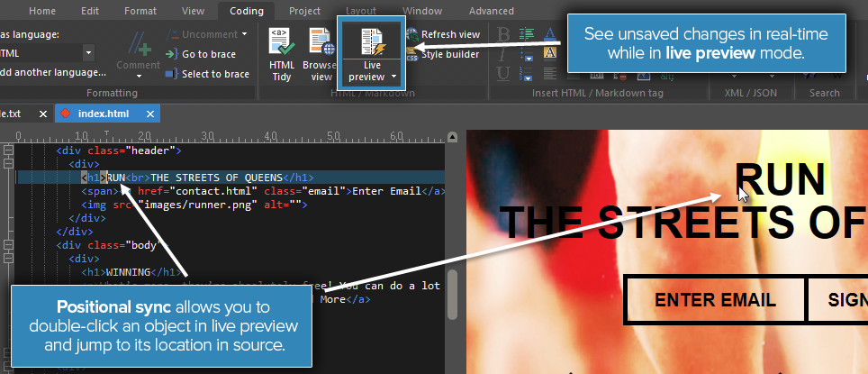Click the editor vertical scrollbar thumb
The image size is (868, 374).
point(452,294)
